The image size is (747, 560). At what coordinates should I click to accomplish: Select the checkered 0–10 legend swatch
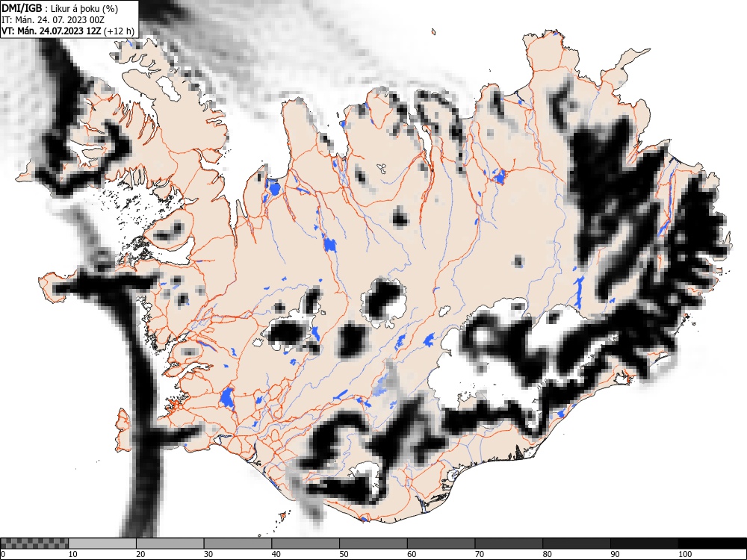point(34,544)
